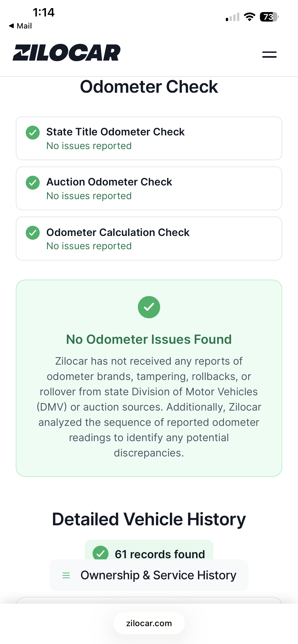Open the Odometer Calculation Check card
The width and height of the screenshot is (298, 644).
click(149, 239)
